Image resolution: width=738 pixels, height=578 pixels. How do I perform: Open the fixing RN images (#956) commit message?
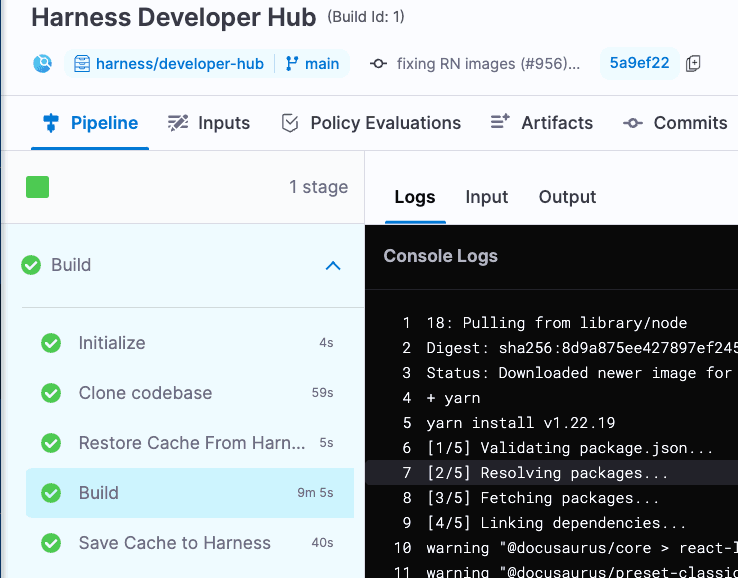click(488, 63)
